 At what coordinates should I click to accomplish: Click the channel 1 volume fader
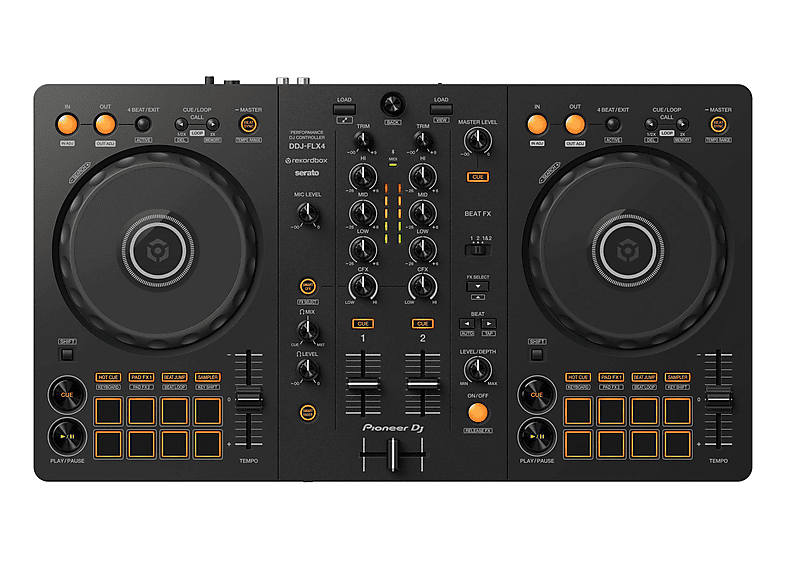[x=363, y=384]
